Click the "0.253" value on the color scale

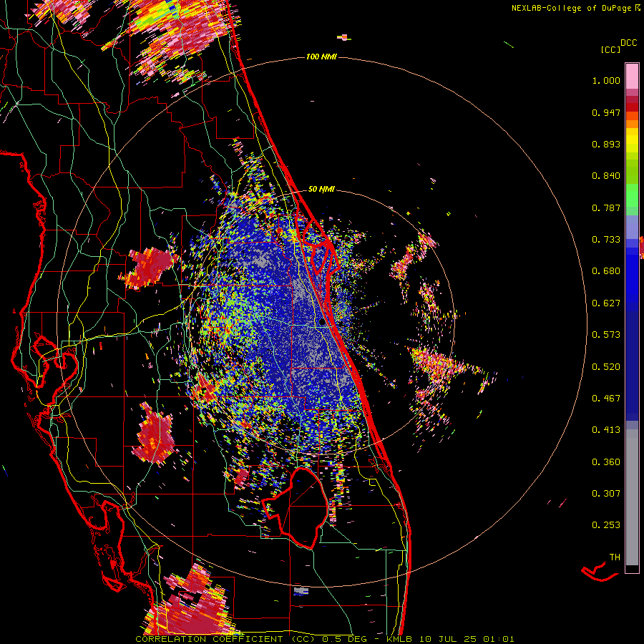coord(606,525)
